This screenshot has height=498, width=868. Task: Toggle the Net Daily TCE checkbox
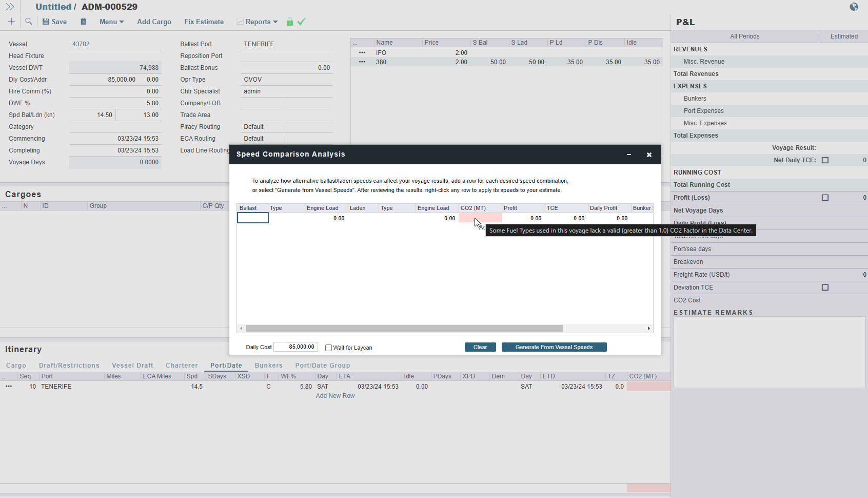[825, 160]
